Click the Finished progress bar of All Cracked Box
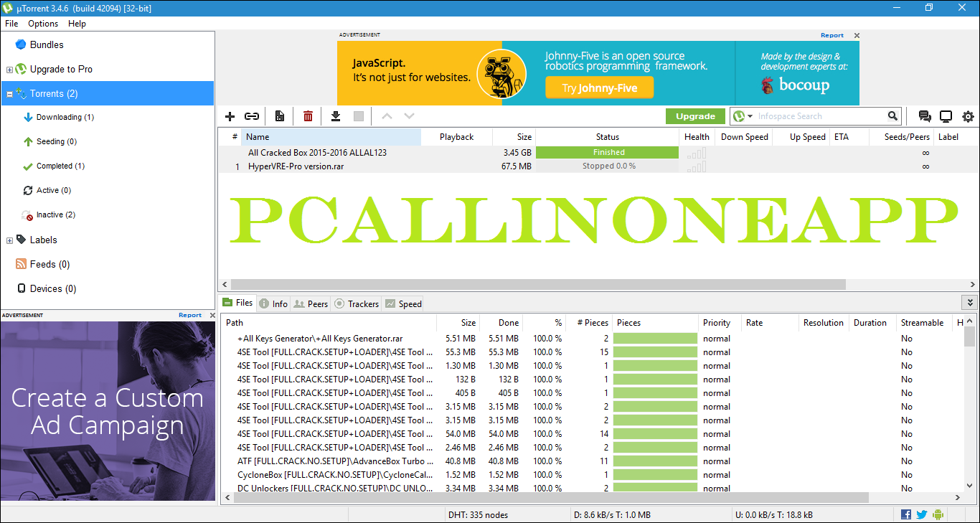The height and width of the screenshot is (523, 980). pos(607,152)
